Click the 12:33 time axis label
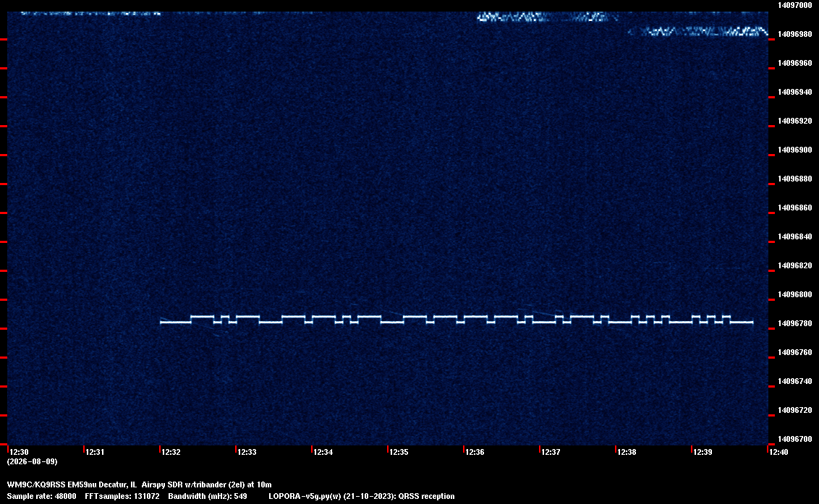The image size is (819, 504). pos(247,452)
